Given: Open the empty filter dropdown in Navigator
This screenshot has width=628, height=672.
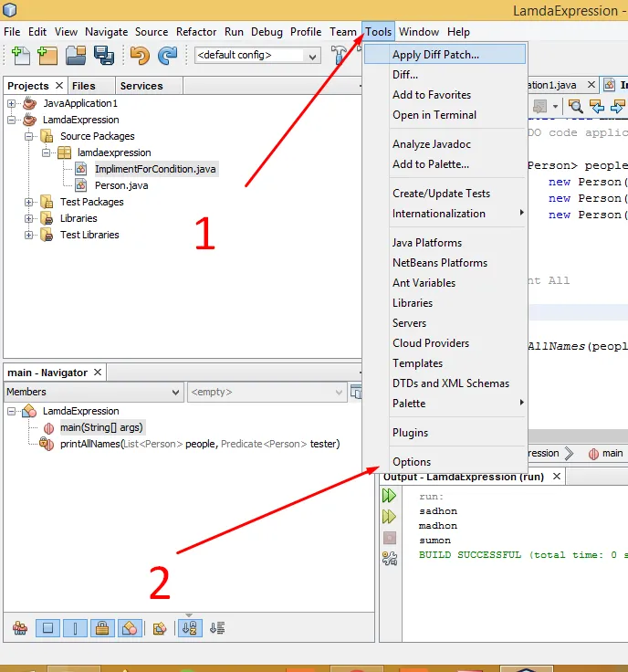Looking at the screenshot, I should click(x=267, y=392).
